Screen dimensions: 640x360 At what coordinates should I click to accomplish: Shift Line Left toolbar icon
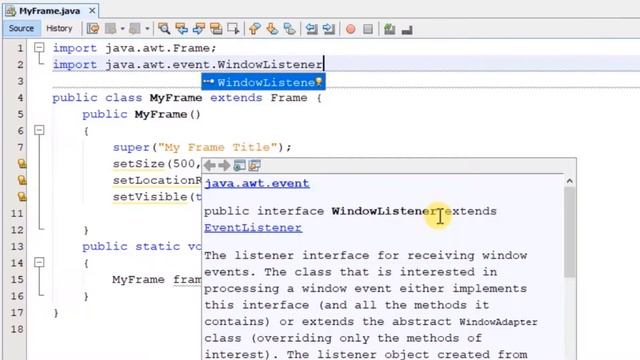click(x=311, y=29)
